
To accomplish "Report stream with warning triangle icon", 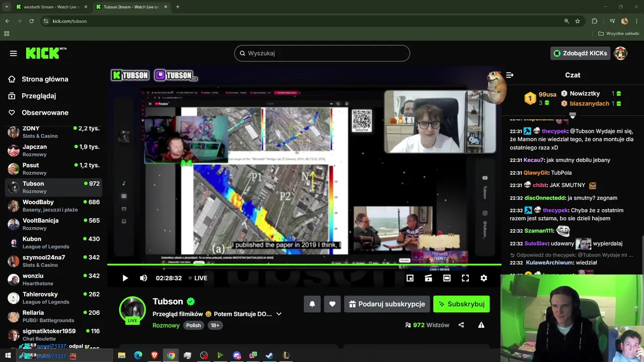I will click(x=481, y=325).
